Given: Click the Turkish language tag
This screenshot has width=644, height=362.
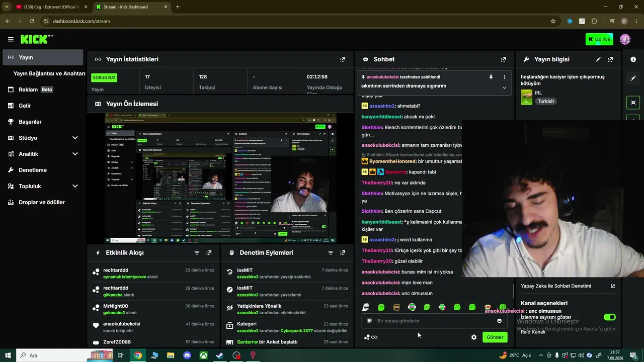Looking at the screenshot, I should pyautogui.click(x=545, y=101).
